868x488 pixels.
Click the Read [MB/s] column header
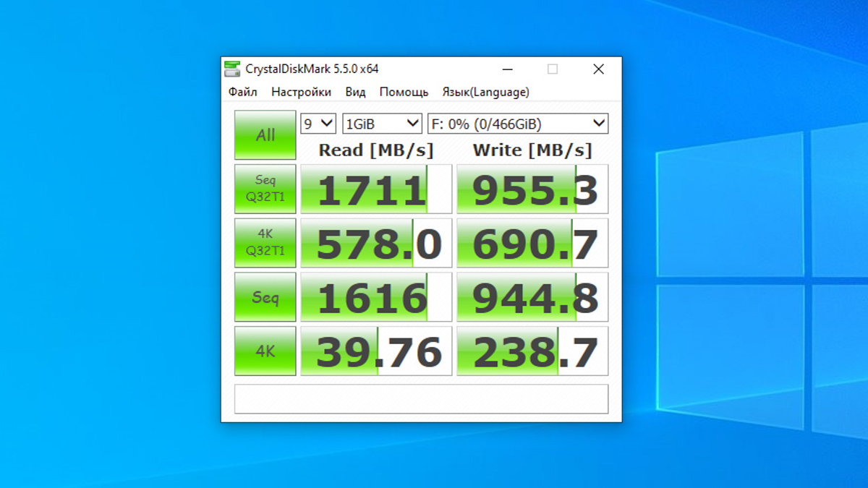(376, 150)
